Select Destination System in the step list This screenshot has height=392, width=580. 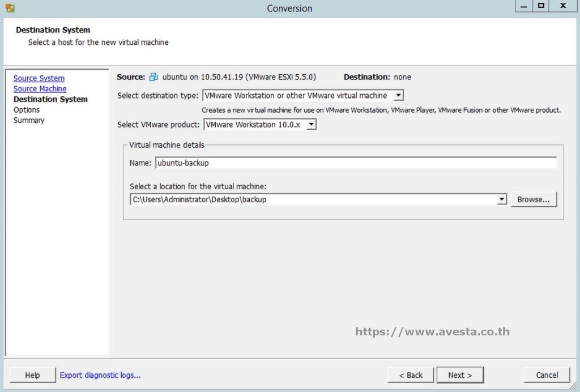point(50,99)
